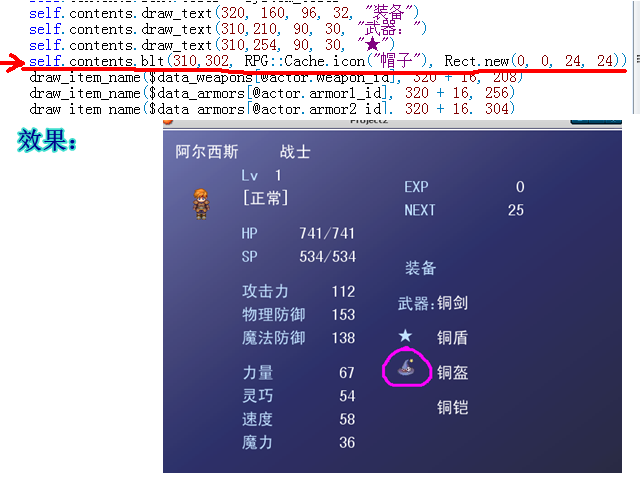Screen dimensions: 640x480
Task: Click the code editor vertical scrollbar
Action: click(636, 57)
